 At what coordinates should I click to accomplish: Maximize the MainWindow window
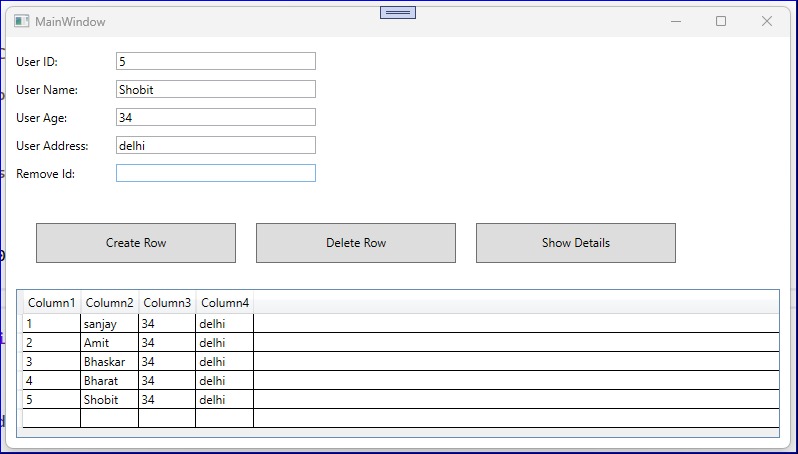click(721, 21)
